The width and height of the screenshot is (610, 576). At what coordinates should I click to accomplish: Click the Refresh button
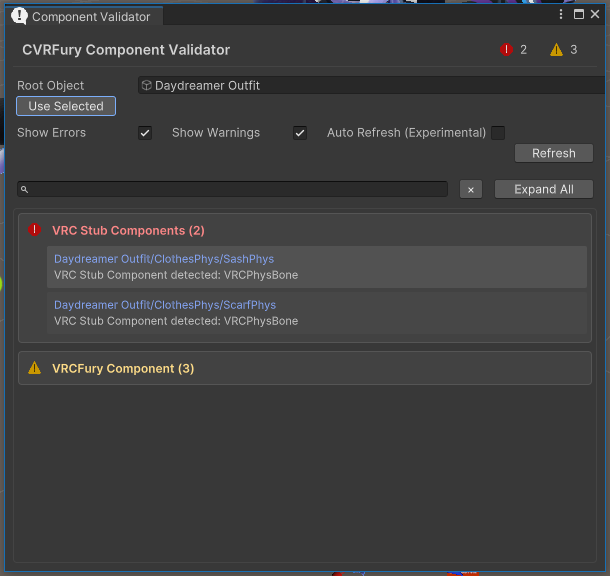pyautogui.click(x=554, y=153)
